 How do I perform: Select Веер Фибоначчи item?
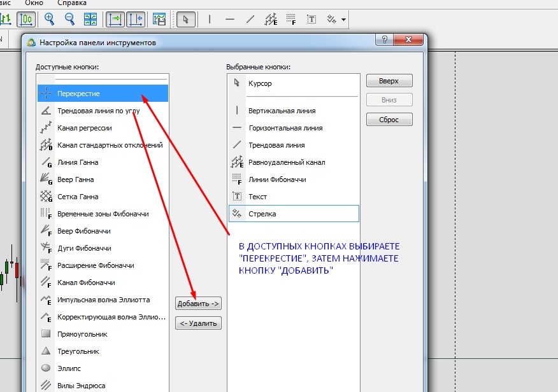pyautogui.click(x=103, y=231)
